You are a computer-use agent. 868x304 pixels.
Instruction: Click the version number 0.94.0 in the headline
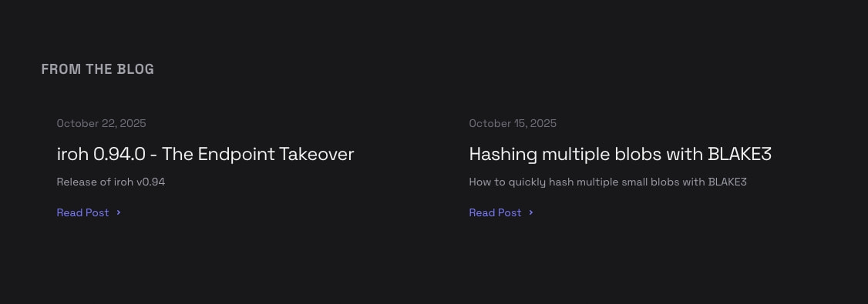click(119, 154)
